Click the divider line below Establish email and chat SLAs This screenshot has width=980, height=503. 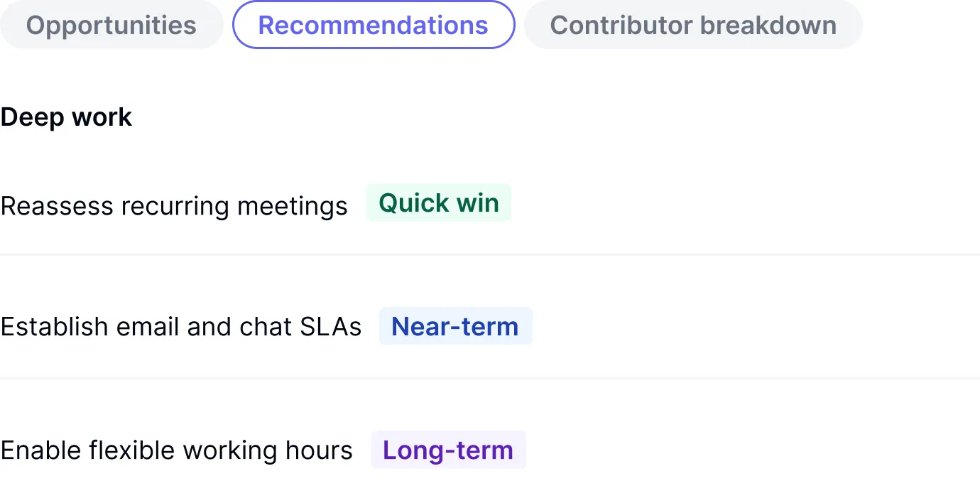pyautogui.click(x=490, y=378)
